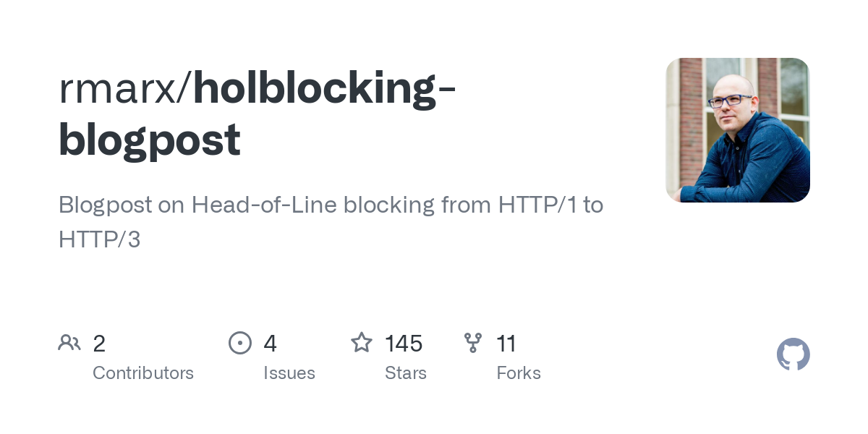Image resolution: width=868 pixels, height=434 pixels.
Task: Click the contributors people icon
Action: (69, 342)
